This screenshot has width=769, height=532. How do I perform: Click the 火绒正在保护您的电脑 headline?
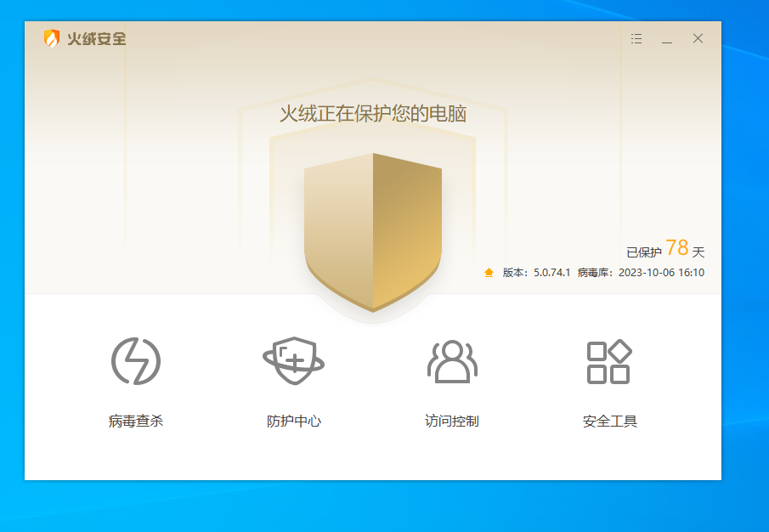(373, 114)
